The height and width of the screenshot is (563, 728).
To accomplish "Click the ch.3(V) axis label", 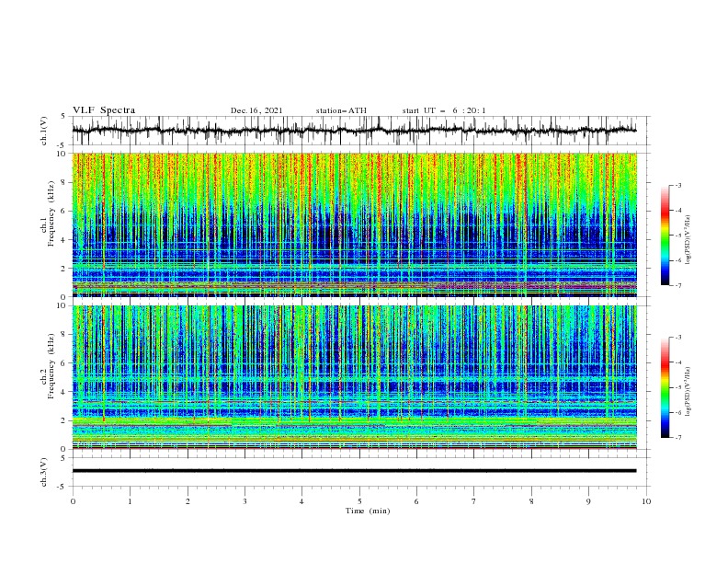I will click(x=44, y=472).
